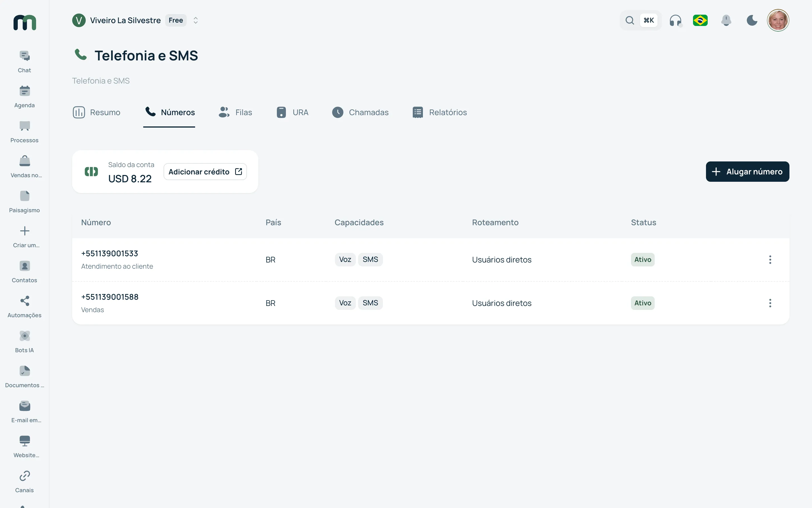Click the Ativo status of +551139001588
The height and width of the screenshot is (508, 812).
pos(643,303)
